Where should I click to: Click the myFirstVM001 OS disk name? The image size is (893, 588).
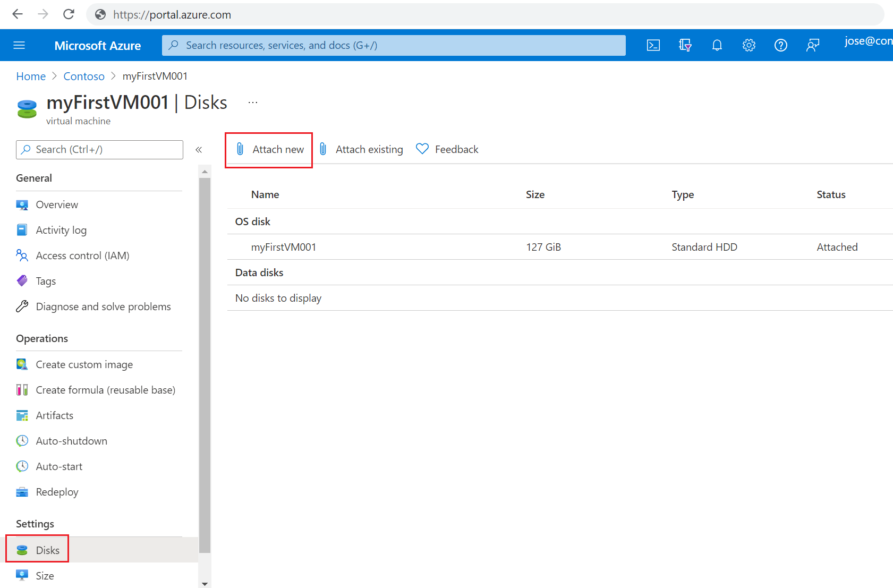point(284,247)
